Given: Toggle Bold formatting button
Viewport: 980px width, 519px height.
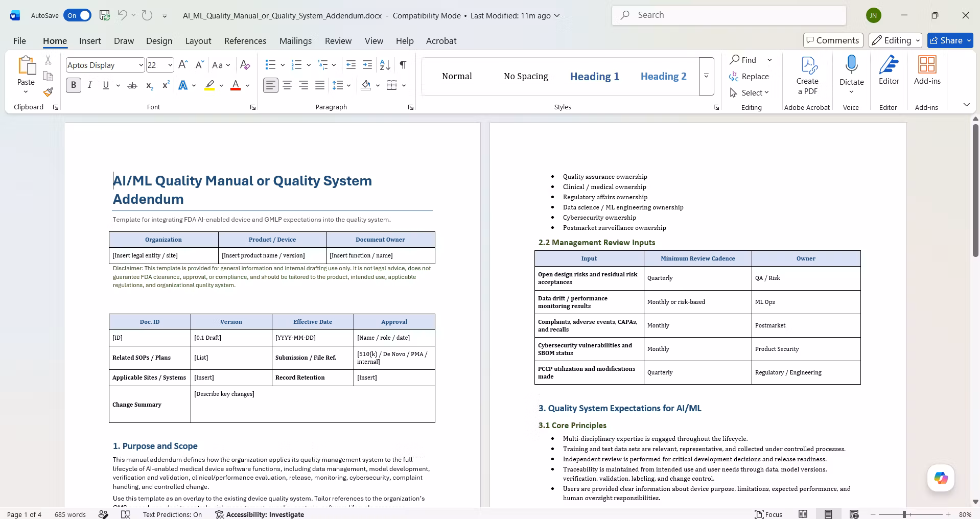Looking at the screenshot, I should (74, 85).
